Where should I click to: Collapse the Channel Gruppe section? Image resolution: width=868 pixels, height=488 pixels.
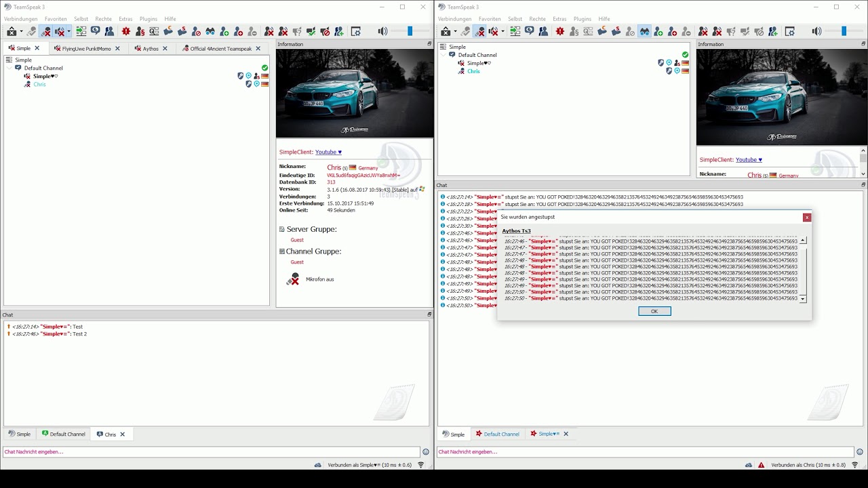pyautogui.click(x=282, y=251)
